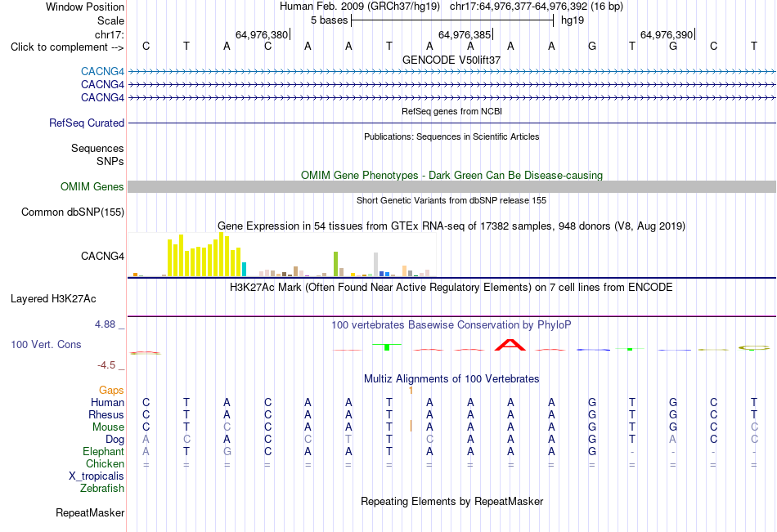Viewport: 777px width, 532px height.
Task: Select the Sequences track label
Action: tap(97, 148)
